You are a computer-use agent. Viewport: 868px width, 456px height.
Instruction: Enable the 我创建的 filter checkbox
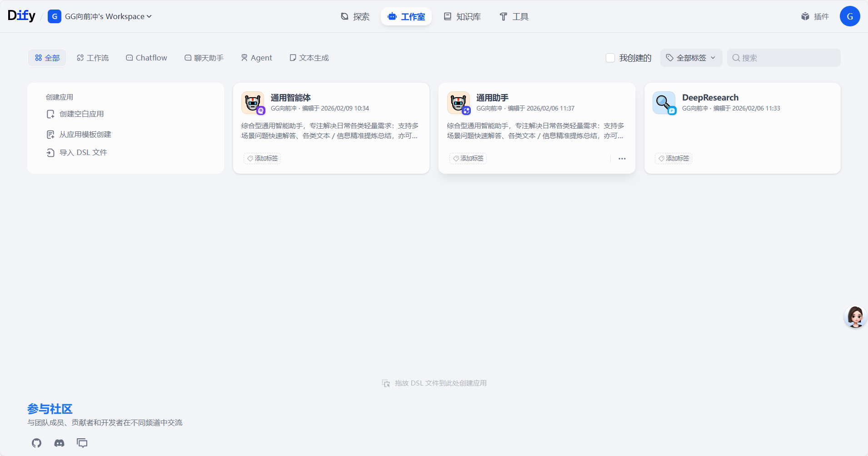[x=611, y=58]
